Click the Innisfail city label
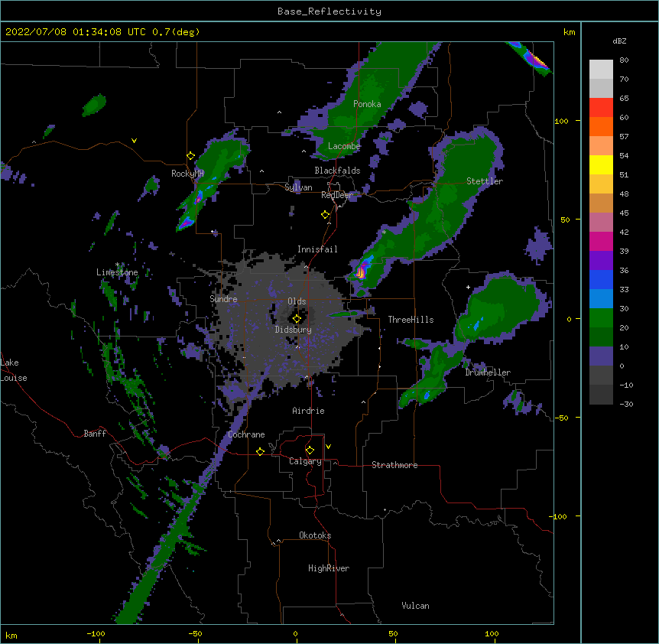The width and height of the screenshot is (659, 644). pyautogui.click(x=317, y=249)
